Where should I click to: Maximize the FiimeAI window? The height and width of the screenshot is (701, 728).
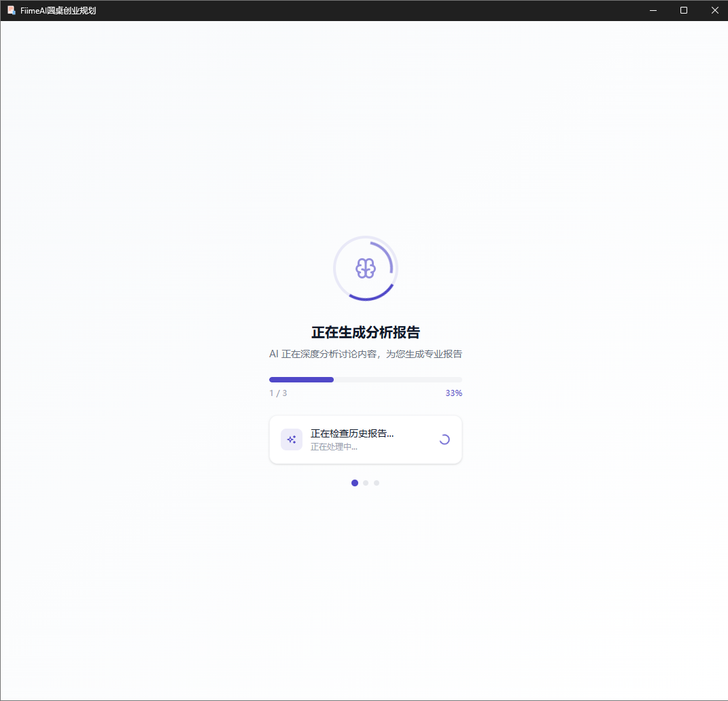click(x=684, y=10)
